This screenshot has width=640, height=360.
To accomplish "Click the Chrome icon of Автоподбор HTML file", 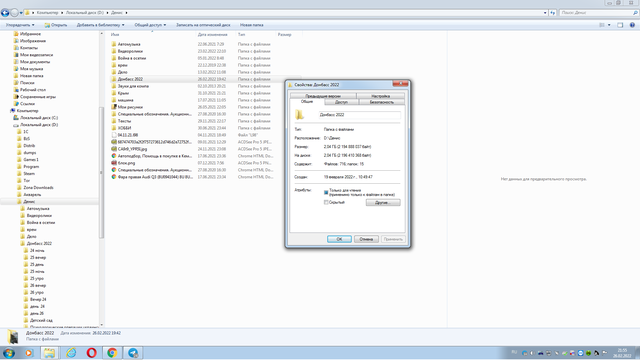I will [x=114, y=156].
